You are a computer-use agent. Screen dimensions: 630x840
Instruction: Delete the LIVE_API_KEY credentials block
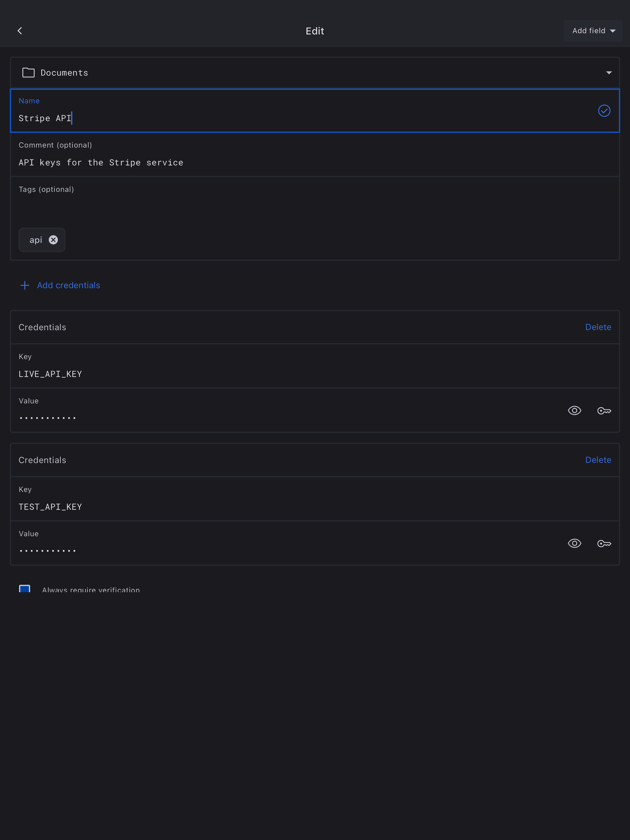[598, 327]
